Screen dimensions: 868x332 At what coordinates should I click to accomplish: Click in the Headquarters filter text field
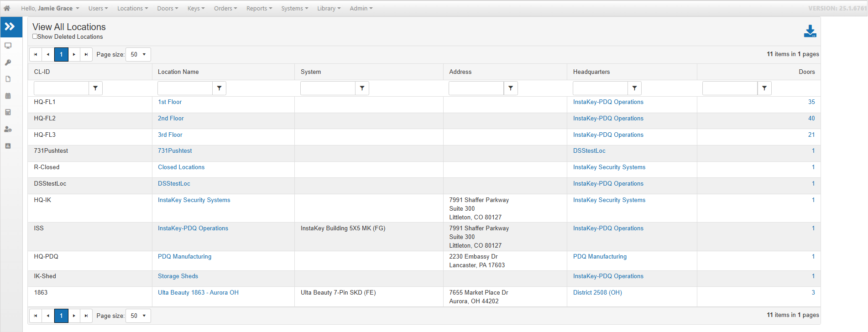click(600, 88)
